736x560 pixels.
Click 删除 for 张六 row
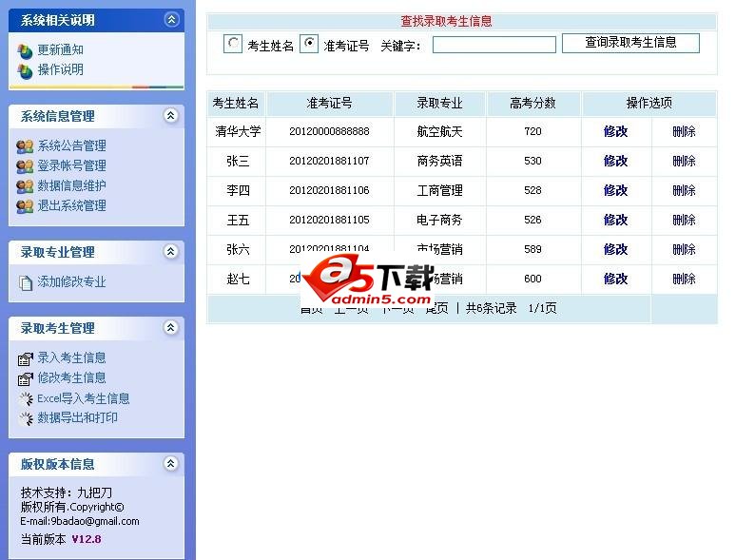(685, 249)
